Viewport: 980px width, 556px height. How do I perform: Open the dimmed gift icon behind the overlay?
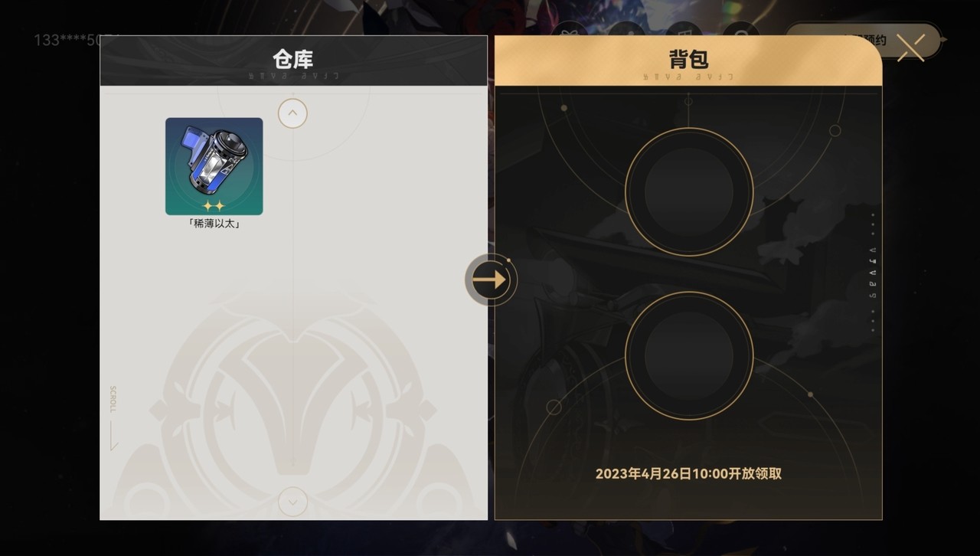click(x=572, y=35)
